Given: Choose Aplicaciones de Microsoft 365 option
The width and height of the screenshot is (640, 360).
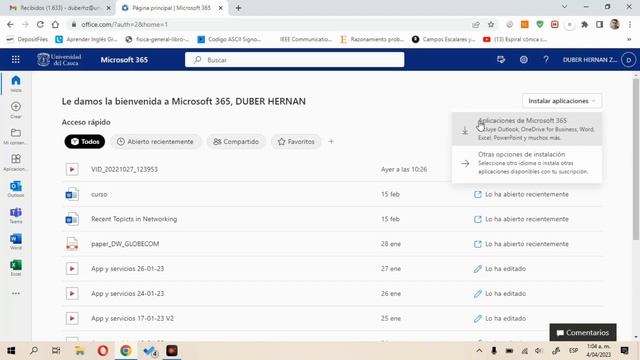Looking at the screenshot, I should pos(527,129).
